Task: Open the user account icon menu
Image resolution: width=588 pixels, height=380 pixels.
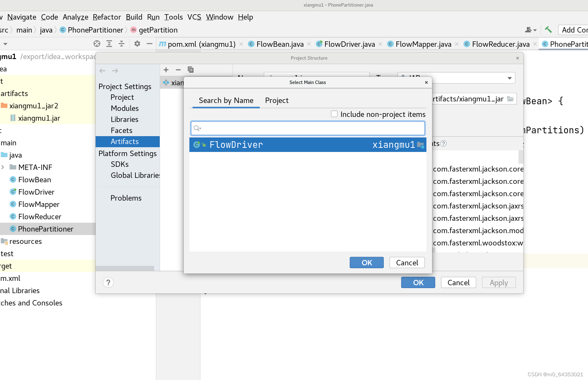Action: 531,30
